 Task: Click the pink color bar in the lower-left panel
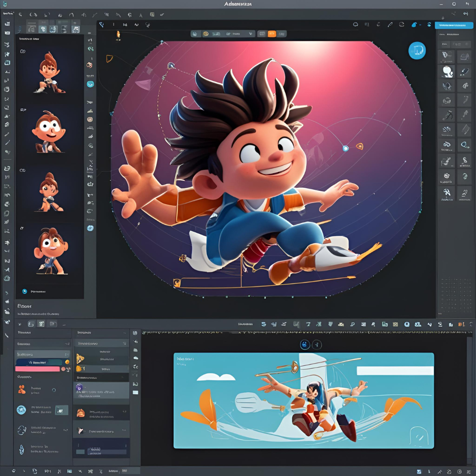pyautogui.click(x=38, y=369)
